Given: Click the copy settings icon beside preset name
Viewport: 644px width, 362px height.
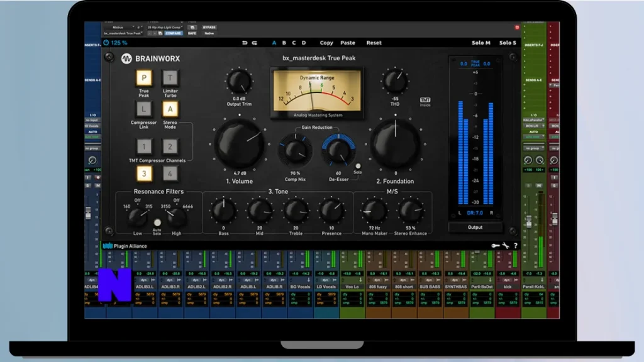Looking at the screenshot, I should (192, 28).
